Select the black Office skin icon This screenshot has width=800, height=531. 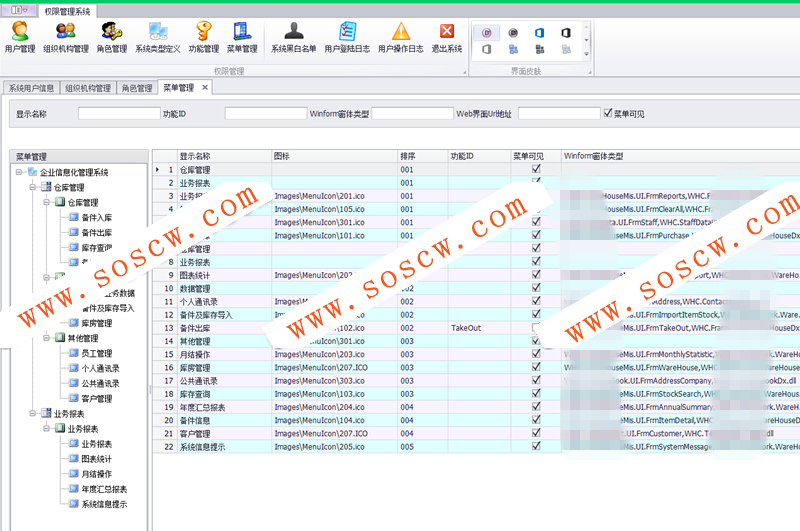(x=566, y=33)
